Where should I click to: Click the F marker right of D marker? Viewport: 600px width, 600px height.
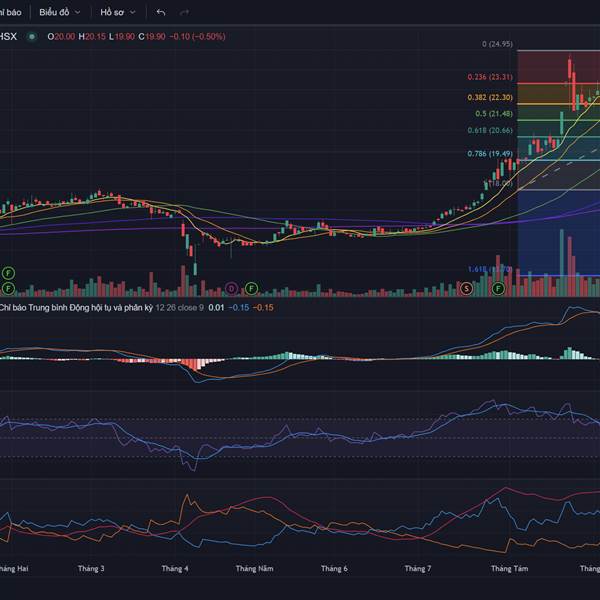[x=251, y=288]
